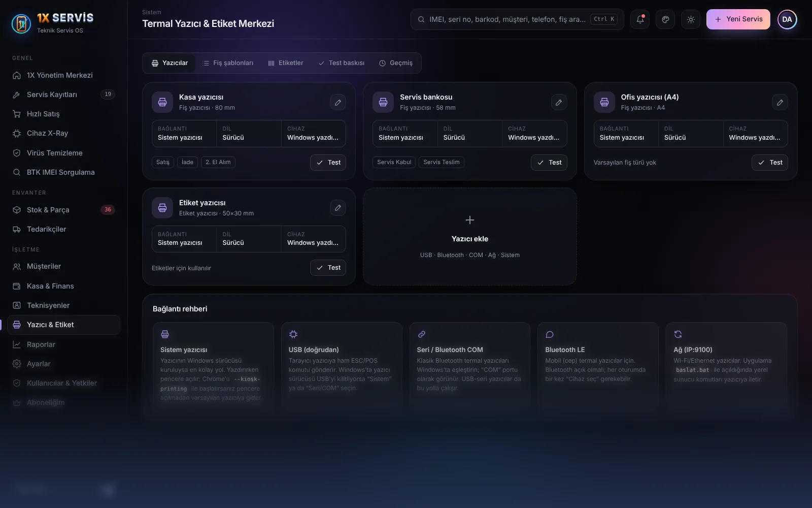812x508 pixels.
Task: Run Test on Servis bankosu
Action: [549, 163]
